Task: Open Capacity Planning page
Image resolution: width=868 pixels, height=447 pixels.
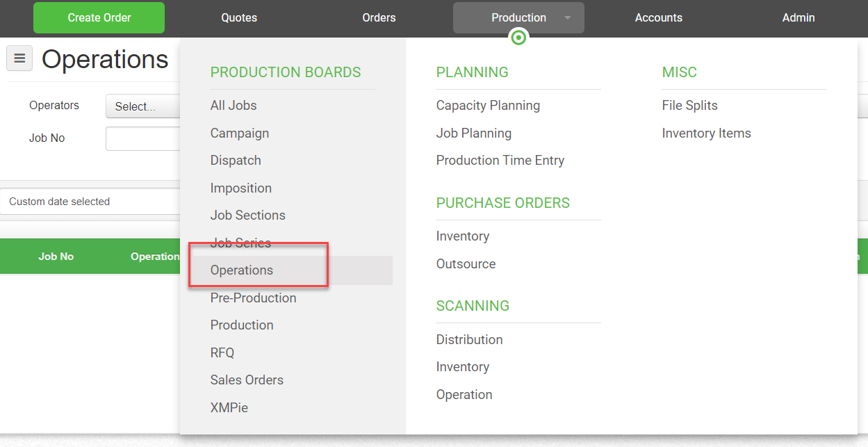Action: (x=488, y=106)
